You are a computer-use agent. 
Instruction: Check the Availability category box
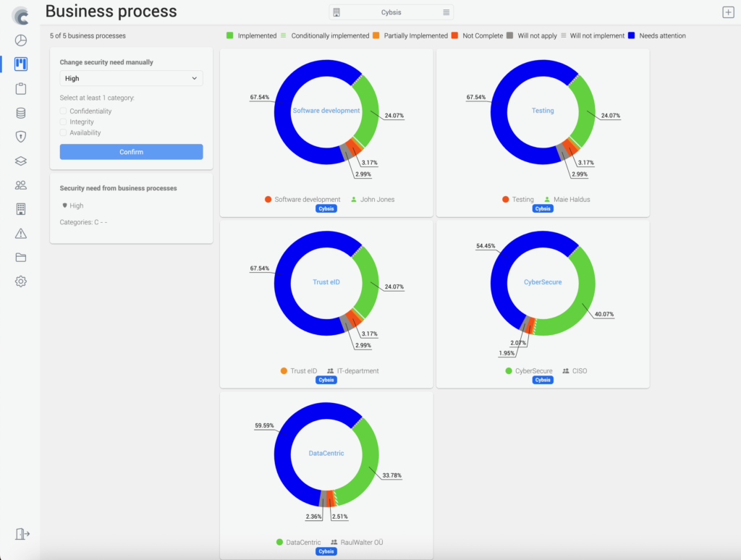tap(64, 133)
